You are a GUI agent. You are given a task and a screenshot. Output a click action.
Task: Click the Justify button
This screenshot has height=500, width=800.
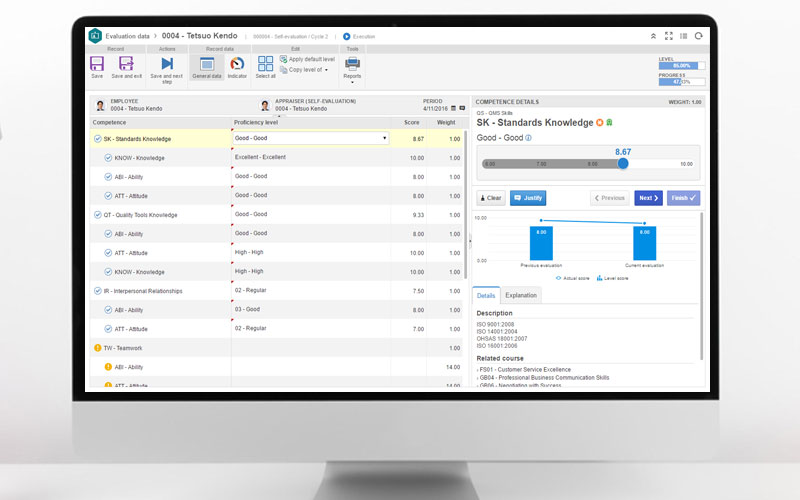pos(528,198)
